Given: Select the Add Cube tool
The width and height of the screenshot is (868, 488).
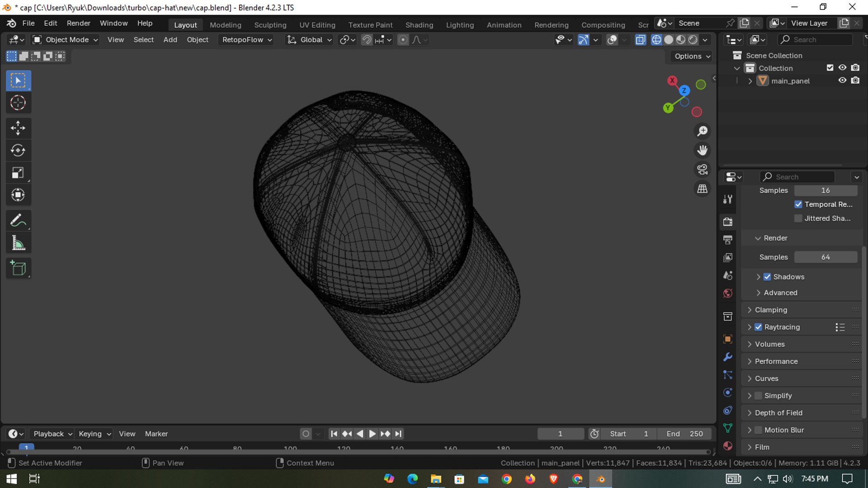Looking at the screenshot, I should [18, 269].
